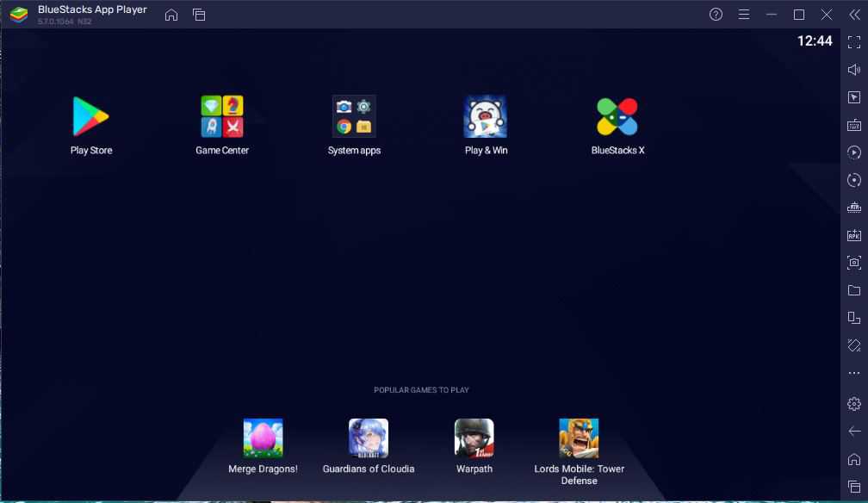Screen dimensions: 868x503
Task: Take a screenshot using the sidebar tool
Action: click(853, 262)
